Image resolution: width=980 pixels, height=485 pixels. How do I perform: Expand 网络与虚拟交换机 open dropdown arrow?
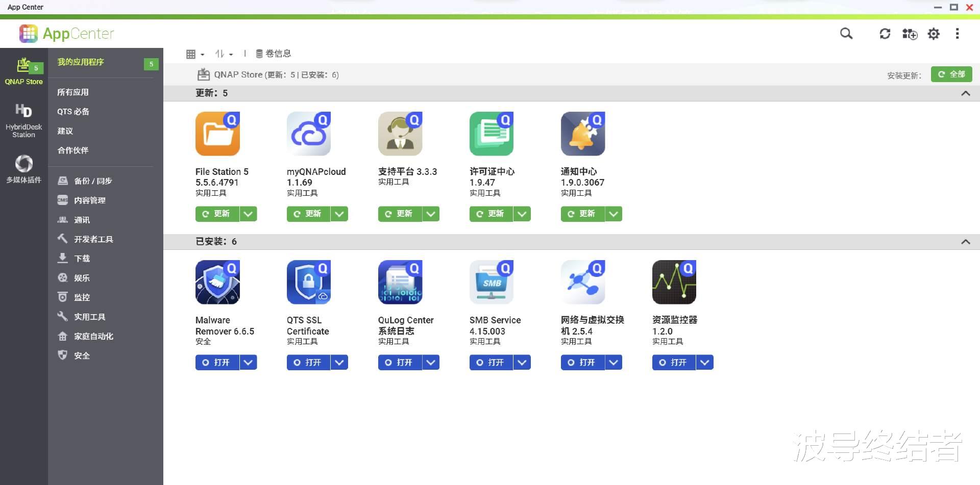[x=614, y=363]
